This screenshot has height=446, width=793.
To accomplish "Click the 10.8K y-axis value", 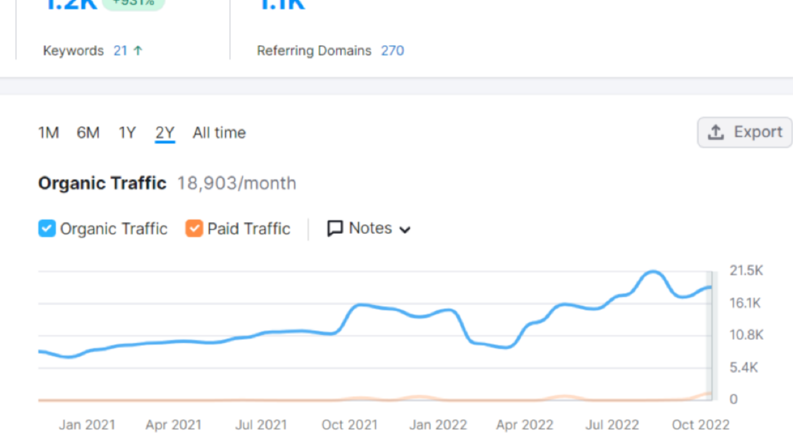I will pyautogui.click(x=746, y=335).
